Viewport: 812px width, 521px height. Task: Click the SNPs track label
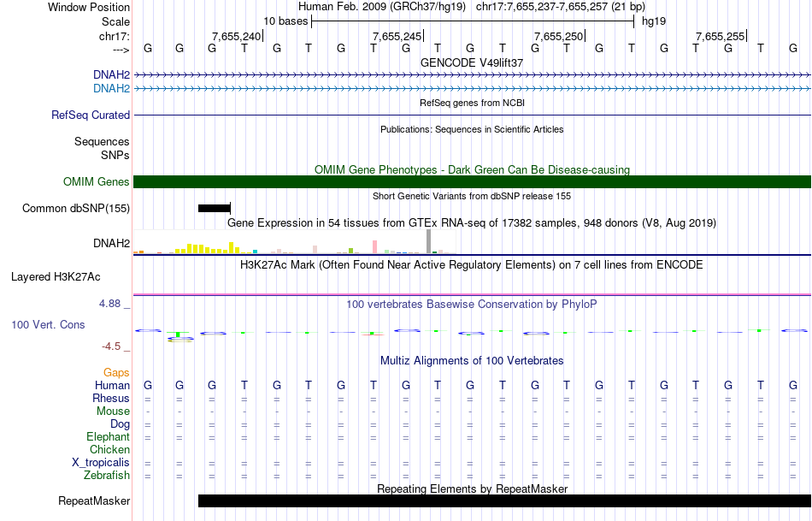pos(115,155)
